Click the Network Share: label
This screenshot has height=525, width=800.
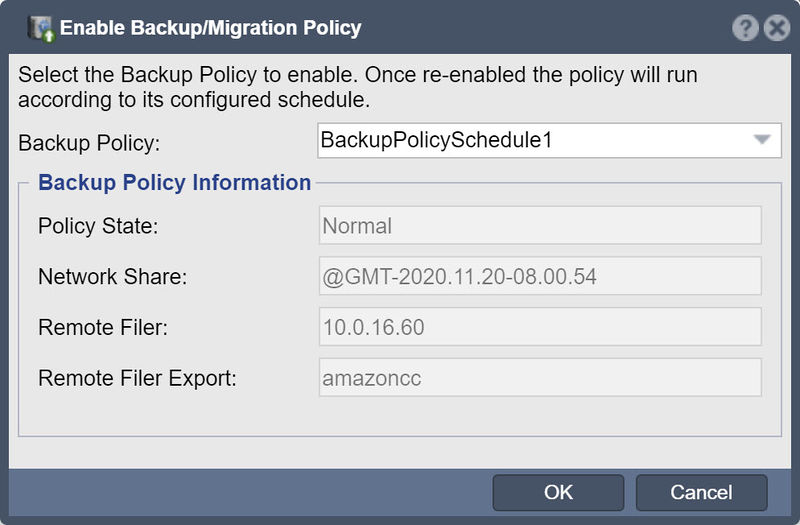click(x=113, y=277)
